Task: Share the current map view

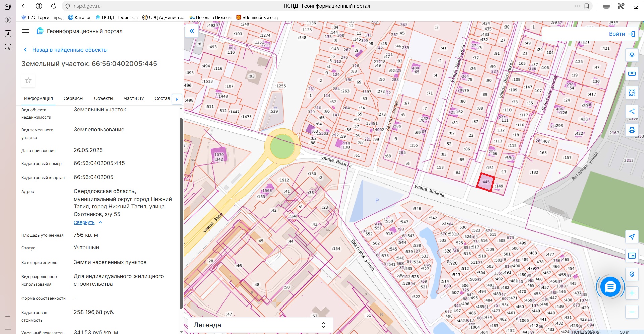Action: click(x=632, y=111)
